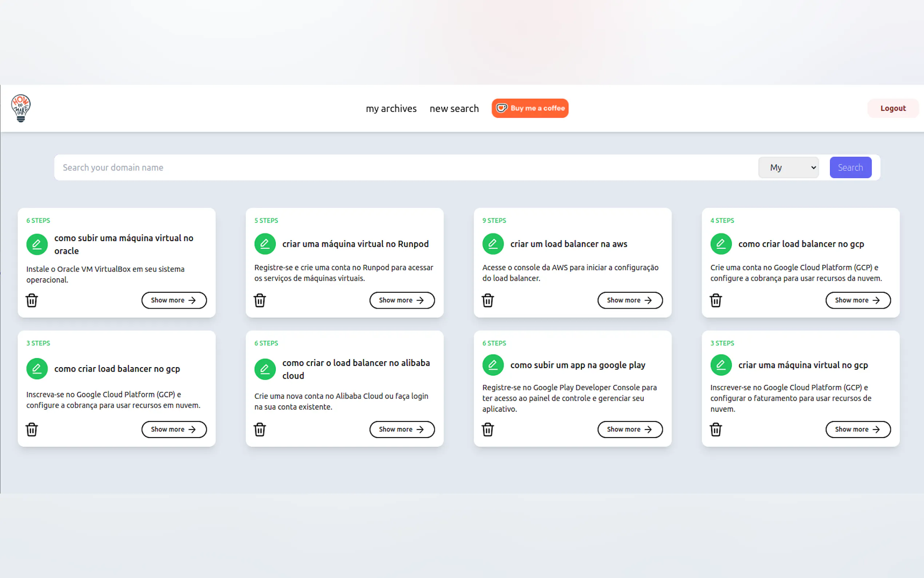924x578 pixels.
Task: Show more for 4-step GCP load balancer
Action: (x=857, y=300)
